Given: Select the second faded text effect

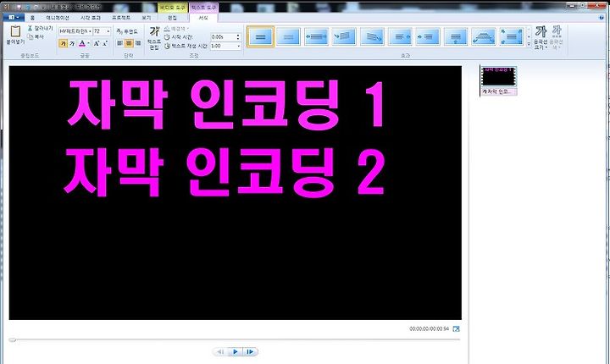Looking at the screenshot, I should (288, 37).
